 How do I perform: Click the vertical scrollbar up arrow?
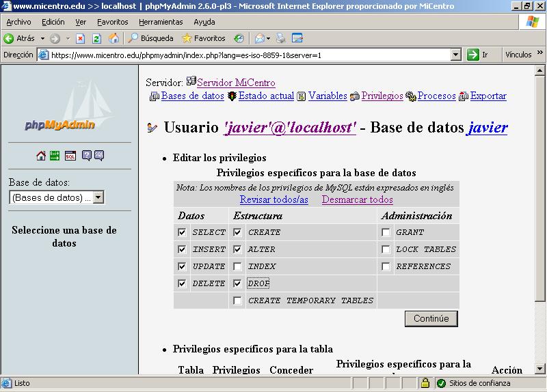tap(539, 70)
